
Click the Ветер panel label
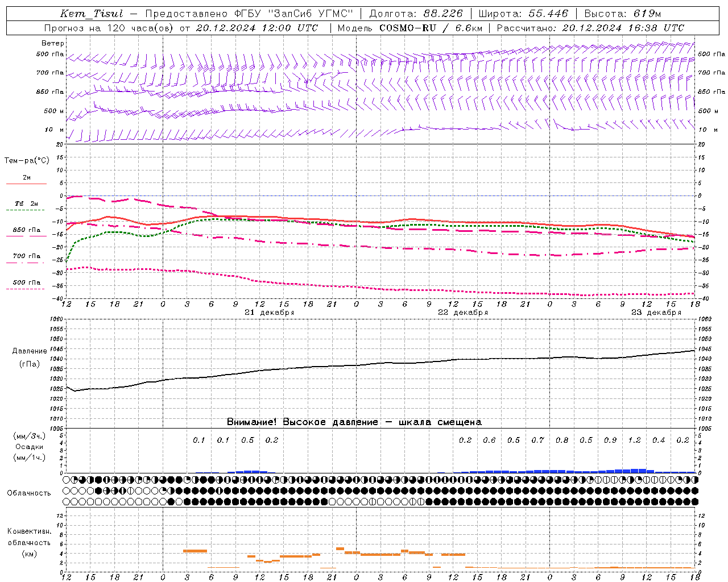click(53, 43)
